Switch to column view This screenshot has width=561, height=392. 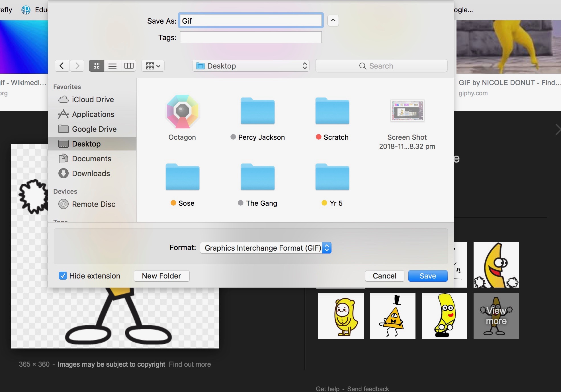coord(129,66)
